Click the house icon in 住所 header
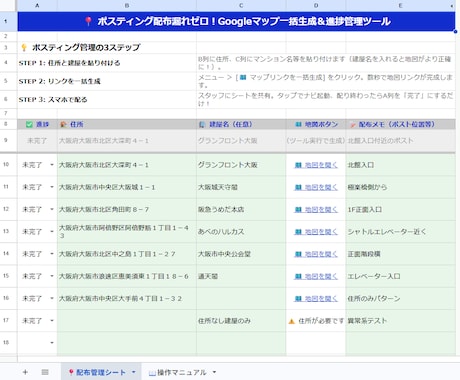This screenshot has height=380, width=460. (63, 124)
